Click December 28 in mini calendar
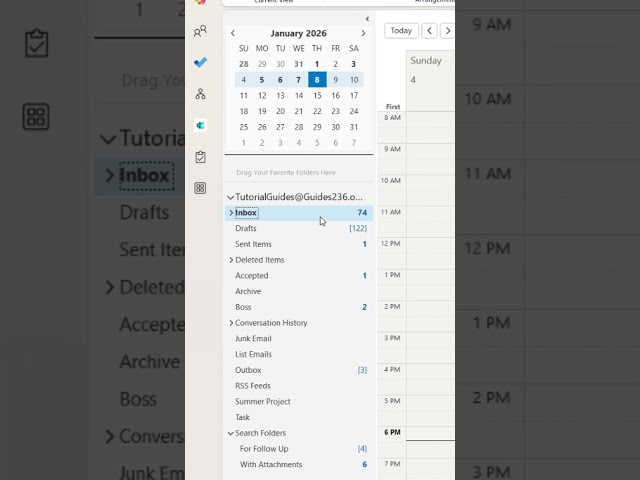 244,64
